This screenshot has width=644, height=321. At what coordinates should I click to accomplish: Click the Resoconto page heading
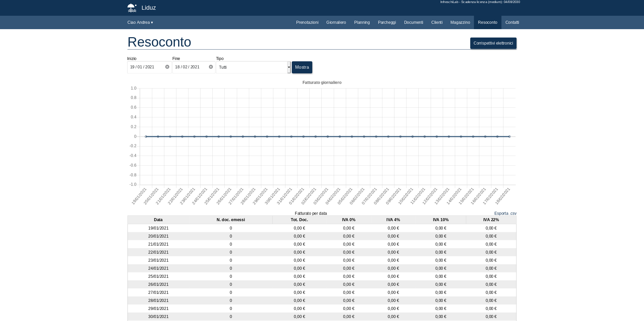tap(159, 42)
